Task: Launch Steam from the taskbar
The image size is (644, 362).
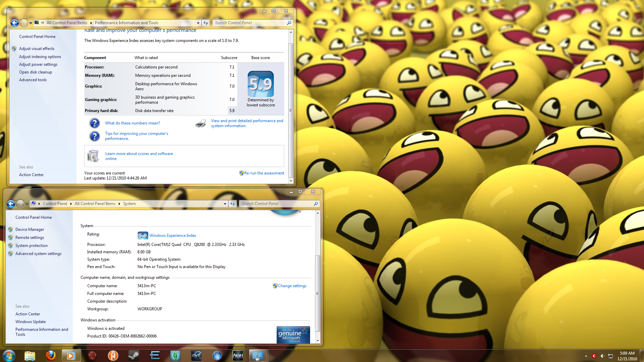Action: pyautogui.click(x=134, y=356)
